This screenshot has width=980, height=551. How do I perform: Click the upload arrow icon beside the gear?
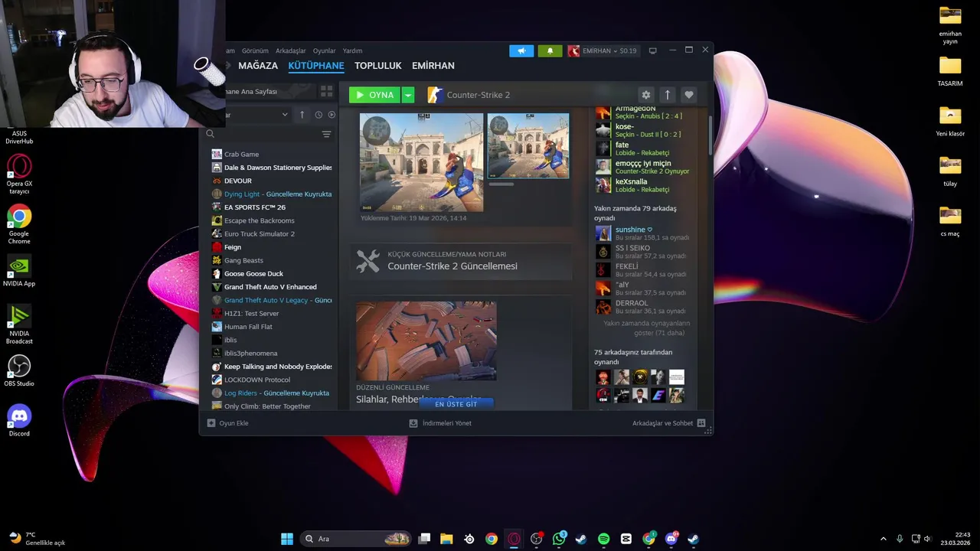click(667, 95)
